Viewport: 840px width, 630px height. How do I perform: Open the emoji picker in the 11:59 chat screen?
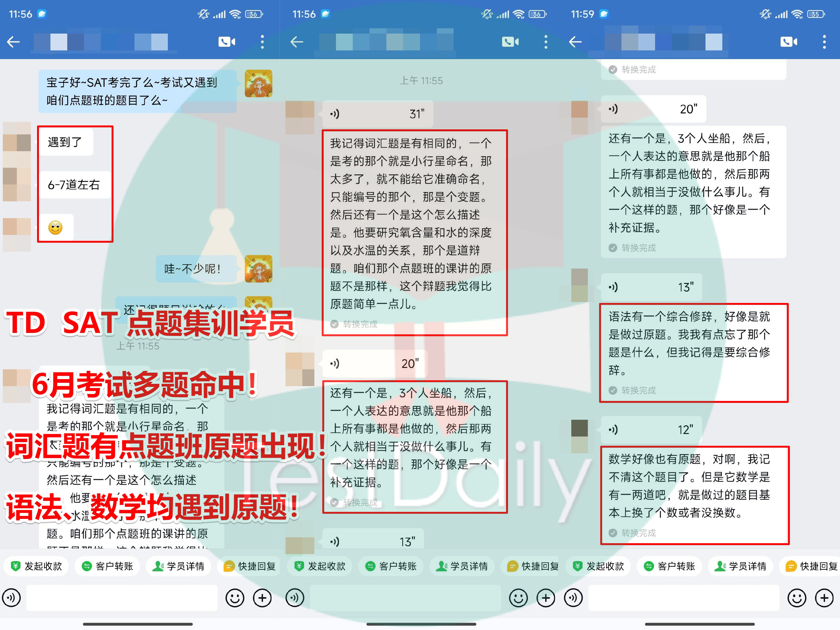click(797, 598)
